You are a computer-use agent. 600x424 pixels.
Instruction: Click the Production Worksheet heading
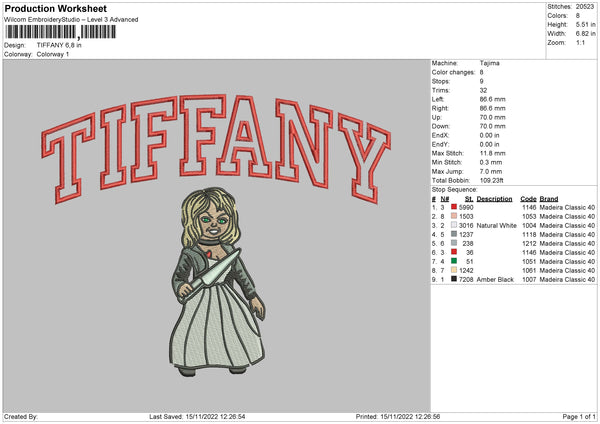coord(54,8)
